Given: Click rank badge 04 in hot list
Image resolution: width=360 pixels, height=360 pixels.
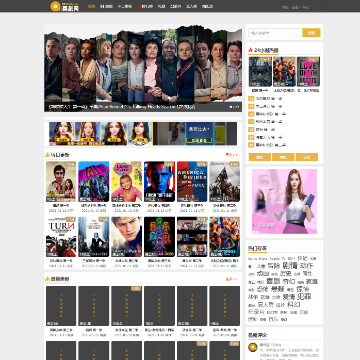Looking at the screenshot, I should pos(251,98).
